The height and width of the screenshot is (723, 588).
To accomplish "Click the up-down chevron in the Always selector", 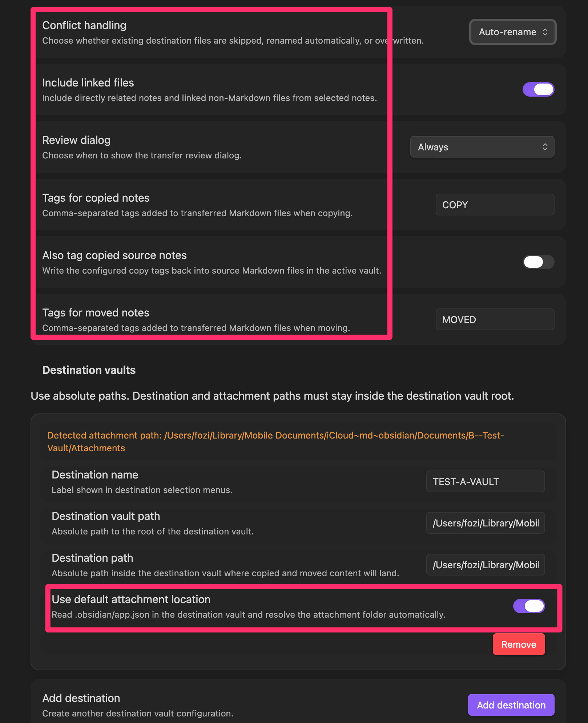I will [545, 147].
